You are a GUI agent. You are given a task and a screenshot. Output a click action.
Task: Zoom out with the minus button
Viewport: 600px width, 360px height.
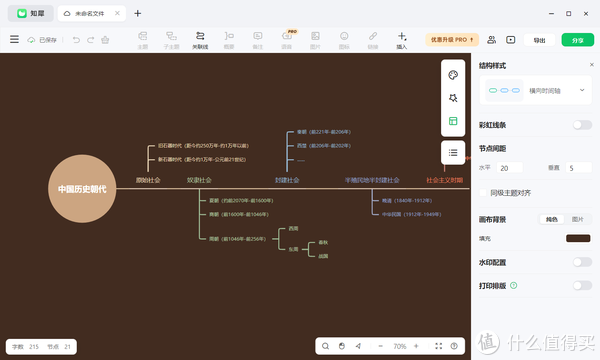coord(380,346)
